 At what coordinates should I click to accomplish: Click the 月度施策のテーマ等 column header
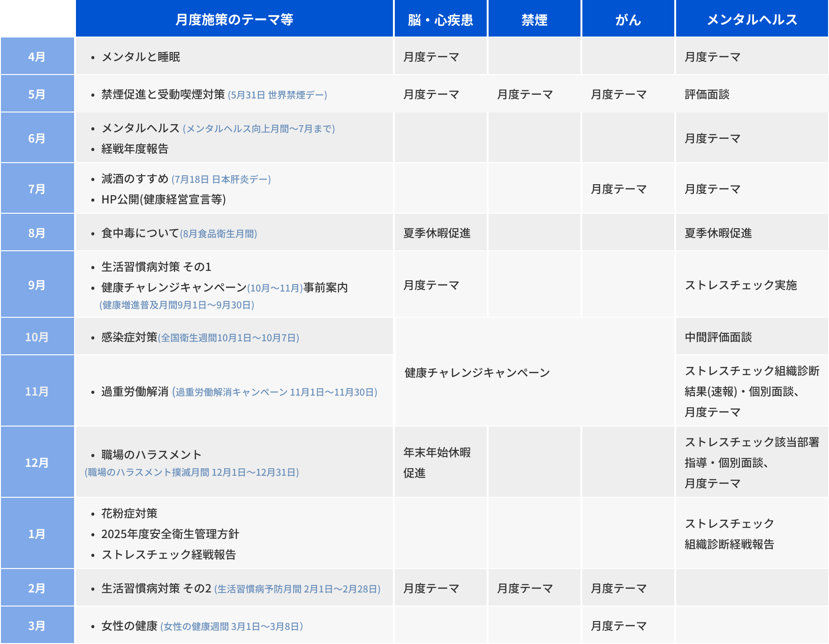tap(234, 19)
